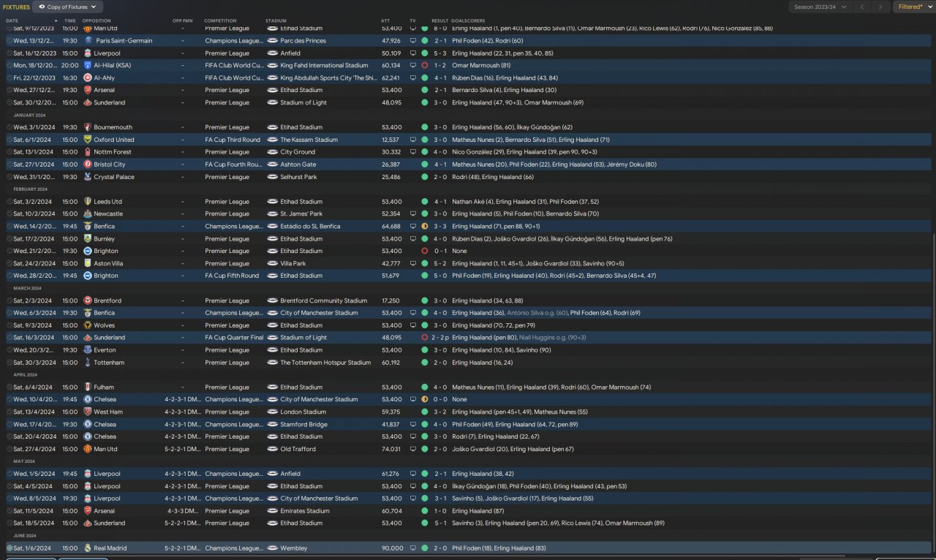Image resolution: width=936 pixels, height=560 pixels.
Task: Click the Fulham club badge
Action: click(x=88, y=387)
